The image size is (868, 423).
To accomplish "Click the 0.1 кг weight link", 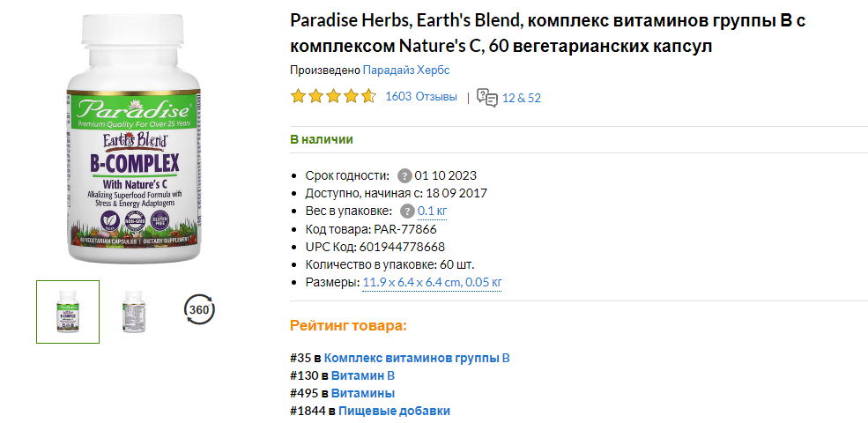I will 433,211.
